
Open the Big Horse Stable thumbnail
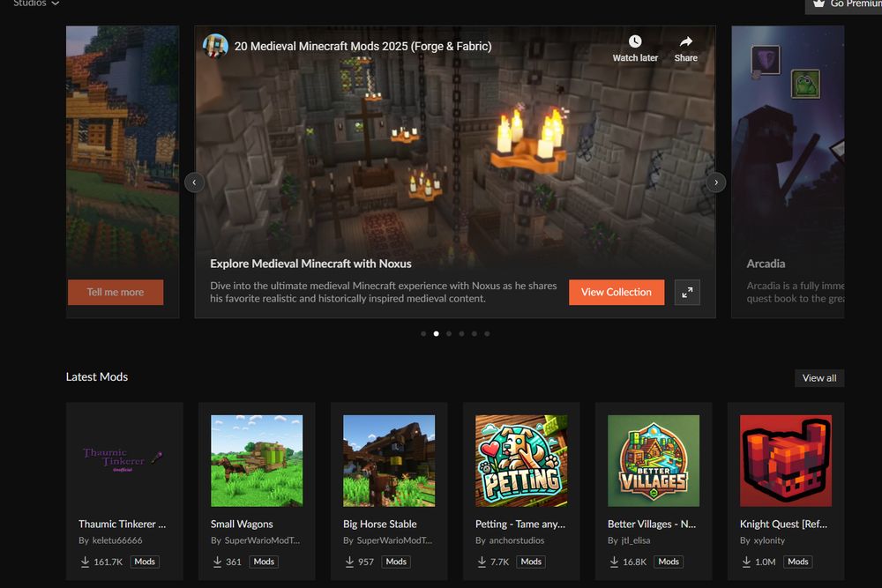pyautogui.click(x=388, y=459)
